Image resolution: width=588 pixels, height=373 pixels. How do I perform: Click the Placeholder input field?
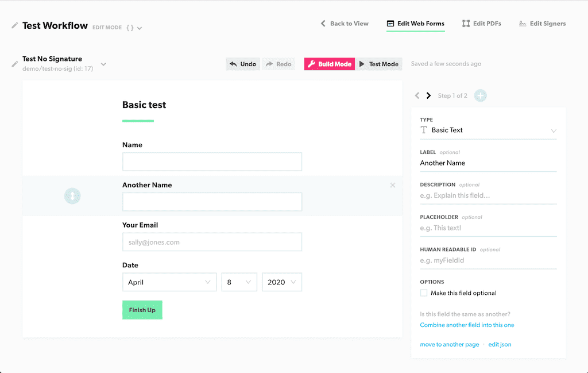coord(488,228)
